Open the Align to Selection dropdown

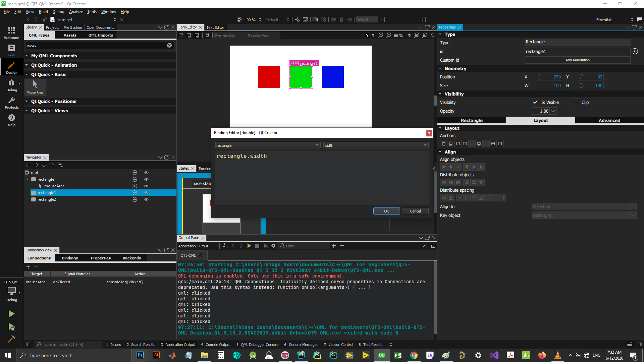pyautogui.click(x=584, y=206)
